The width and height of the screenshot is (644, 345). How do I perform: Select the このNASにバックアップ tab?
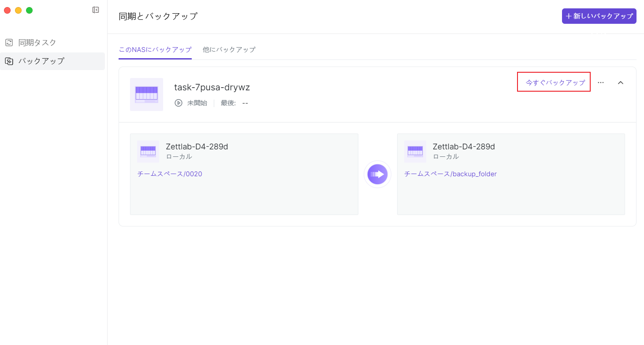point(155,50)
